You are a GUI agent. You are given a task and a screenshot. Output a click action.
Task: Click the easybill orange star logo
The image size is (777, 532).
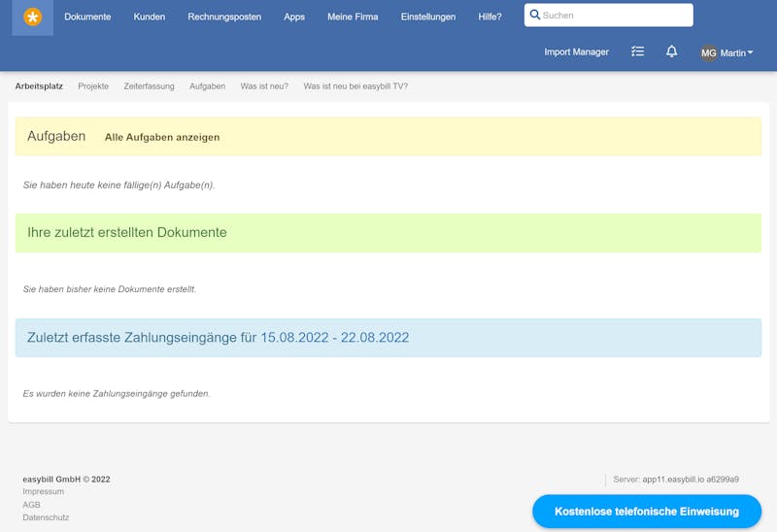tap(33, 17)
